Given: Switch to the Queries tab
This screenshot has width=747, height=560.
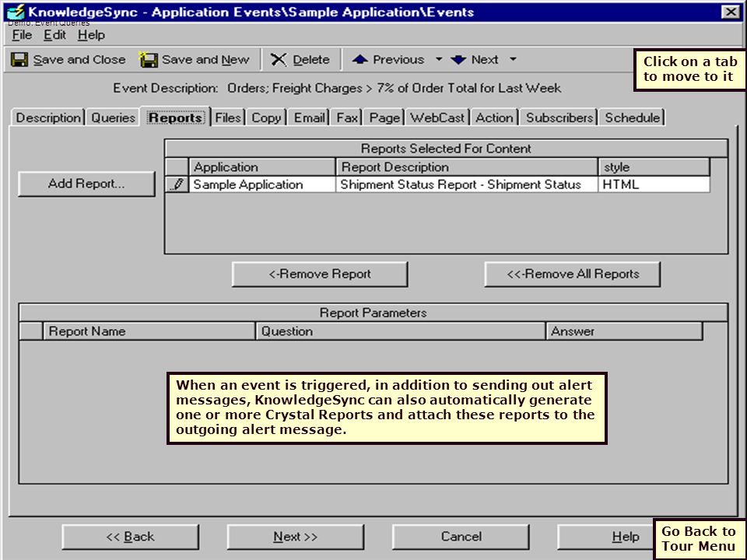Looking at the screenshot, I should coord(113,117).
